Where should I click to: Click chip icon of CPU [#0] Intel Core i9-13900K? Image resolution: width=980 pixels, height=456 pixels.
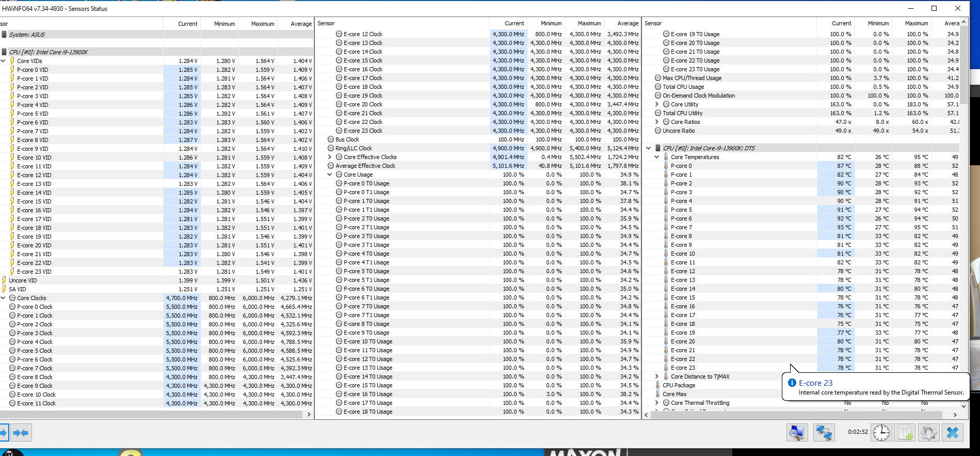[x=4, y=52]
